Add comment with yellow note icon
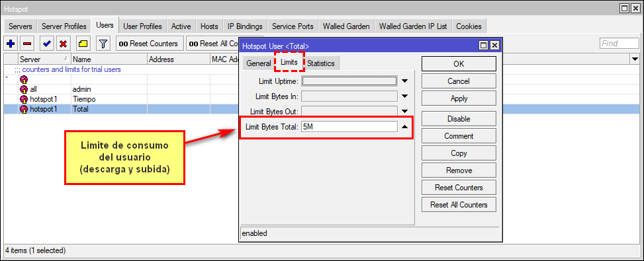This screenshot has width=644, height=261. point(83,44)
